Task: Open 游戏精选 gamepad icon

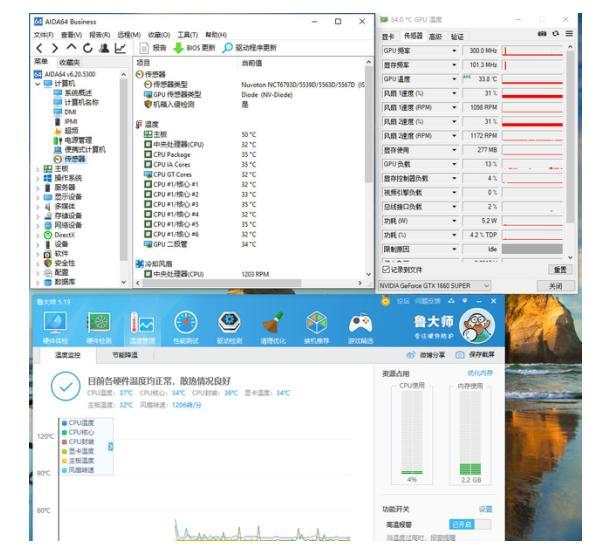Action: (360, 327)
